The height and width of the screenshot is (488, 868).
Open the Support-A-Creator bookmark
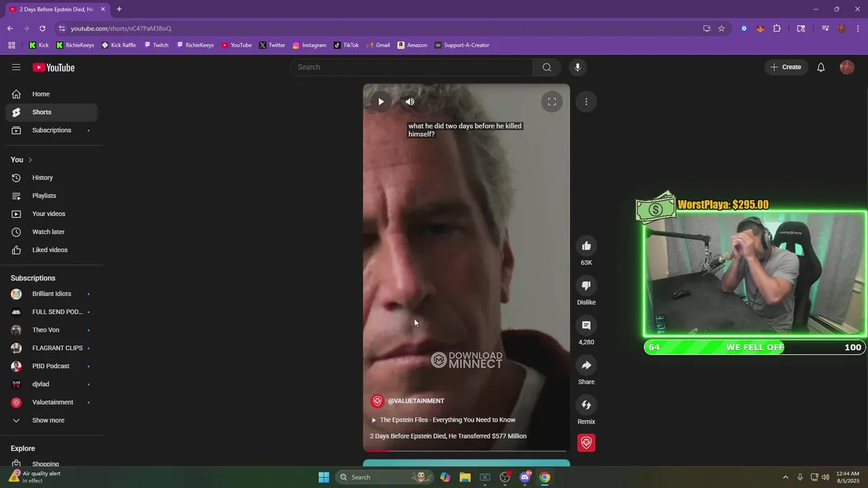coord(462,45)
